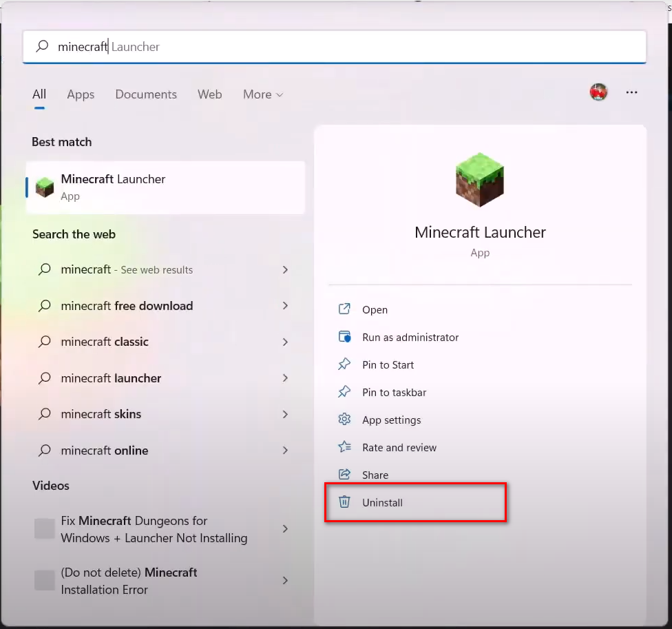Click the Minecraft grass block icon in Best match

pos(45,187)
